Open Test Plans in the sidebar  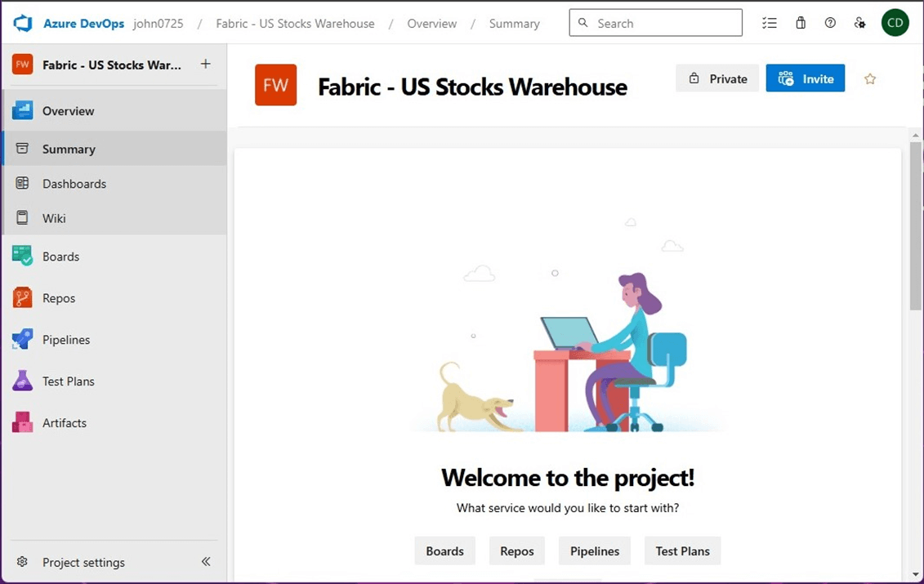coord(69,381)
